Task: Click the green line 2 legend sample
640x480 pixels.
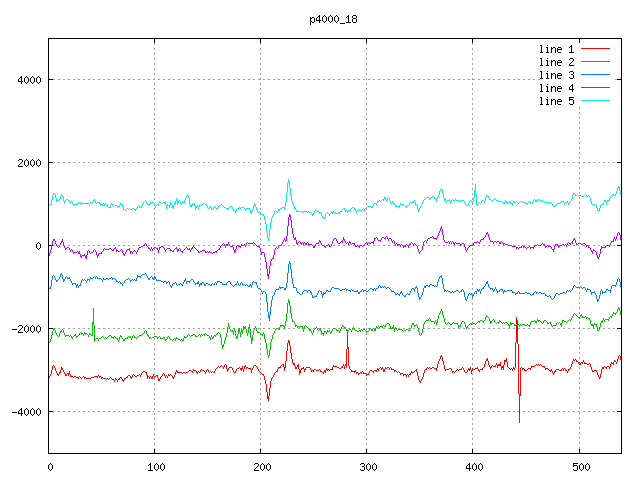Action: (595, 62)
